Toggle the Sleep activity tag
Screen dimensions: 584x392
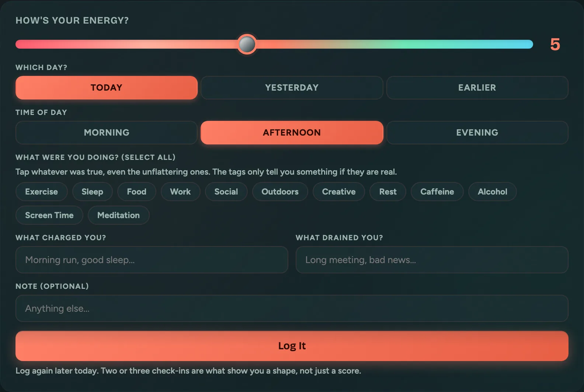(x=93, y=192)
